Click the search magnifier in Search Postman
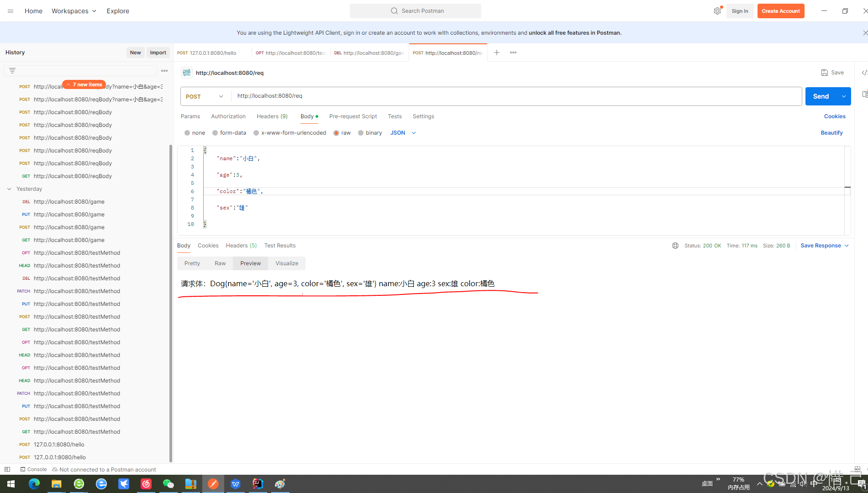The width and height of the screenshot is (868, 493). [395, 11]
